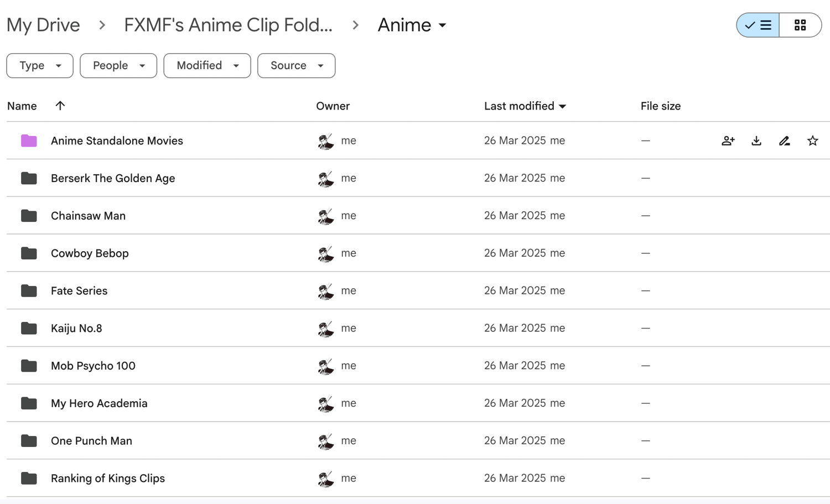Screen dimensions: 830x504
Task: Rename Anime Standalone Movies with pencil icon
Action: pyautogui.click(x=785, y=141)
